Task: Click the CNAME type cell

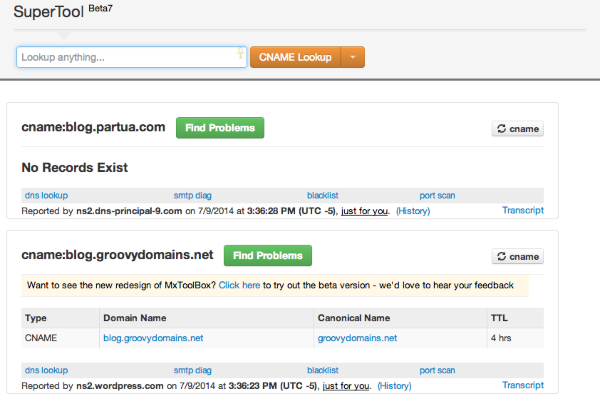Action: (41, 338)
